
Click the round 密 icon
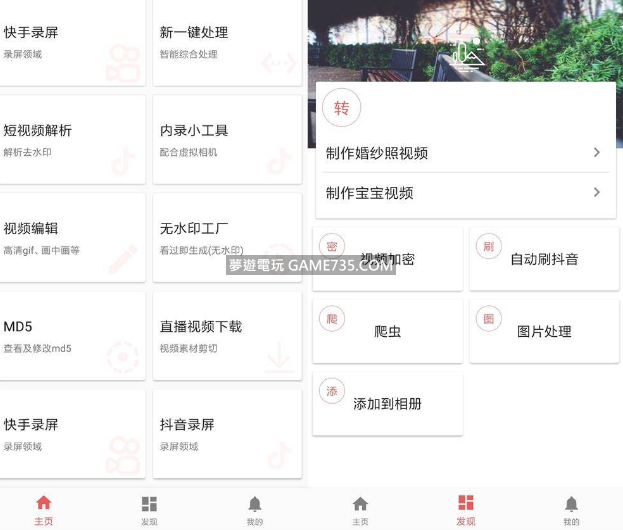[332, 246]
